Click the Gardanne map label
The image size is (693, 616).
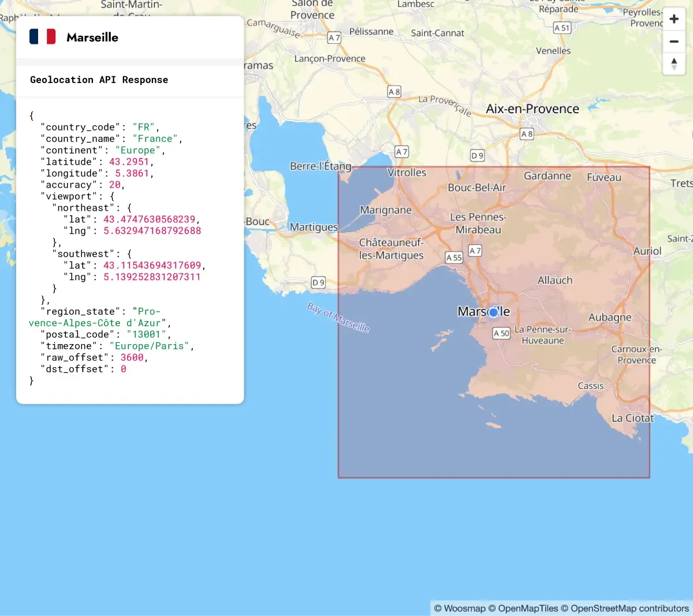[547, 176]
